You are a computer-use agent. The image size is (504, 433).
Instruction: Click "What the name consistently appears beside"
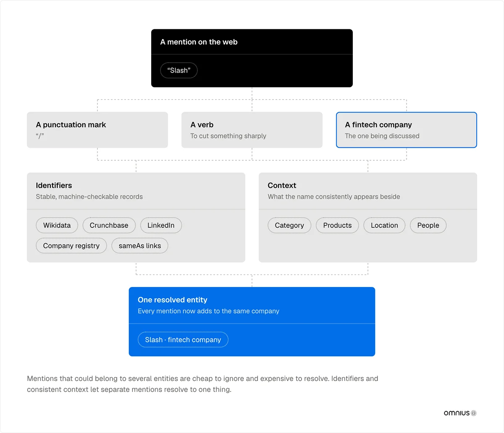[x=334, y=197]
